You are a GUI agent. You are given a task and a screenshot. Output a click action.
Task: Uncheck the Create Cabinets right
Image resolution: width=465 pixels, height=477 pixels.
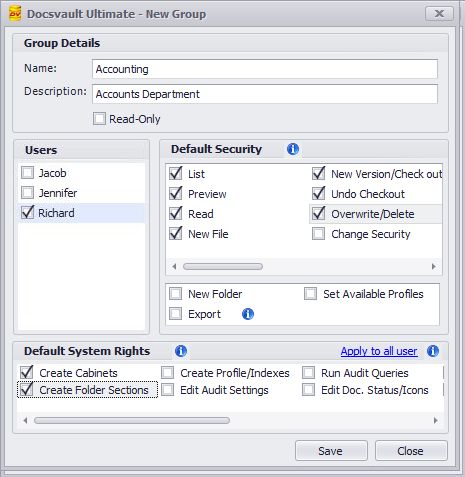pyautogui.click(x=27, y=372)
